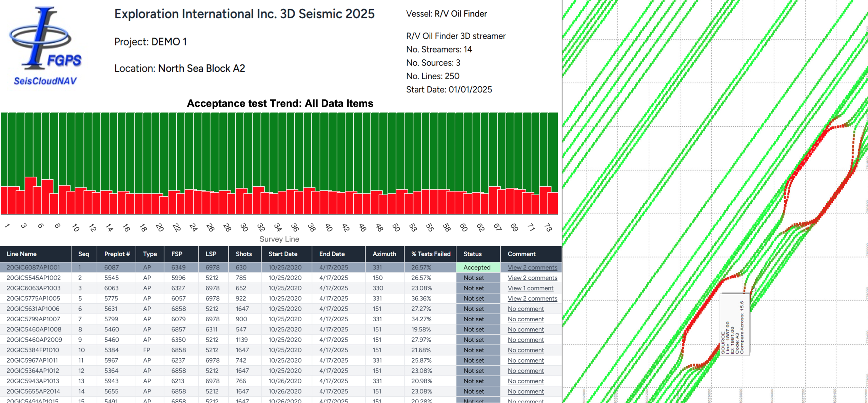
Task: Click Not set status for 20GIC5545AP1002
Action: (x=474, y=278)
